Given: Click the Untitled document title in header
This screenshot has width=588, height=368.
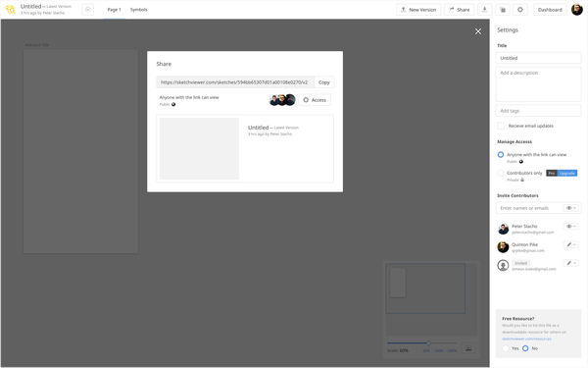Looking at the screenshot, I should click(x=30, y=7).
